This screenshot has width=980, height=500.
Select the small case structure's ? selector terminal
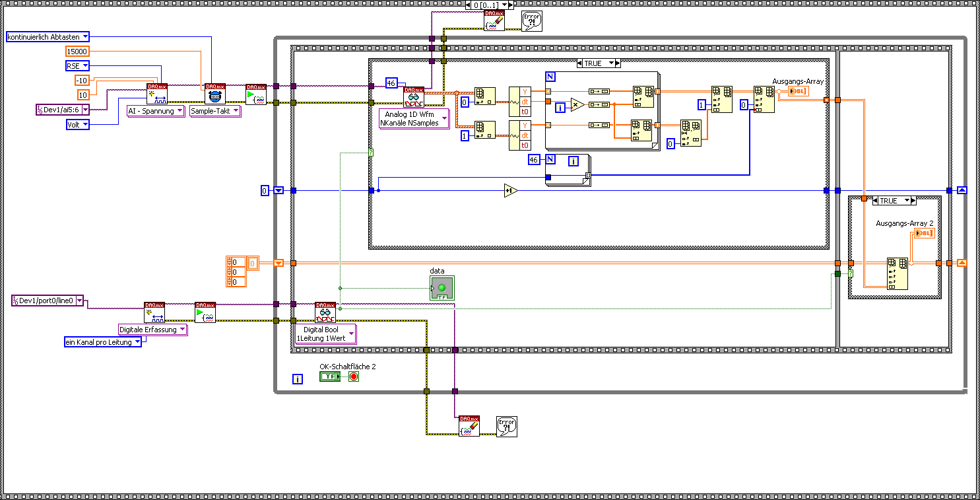coord(851,273)
